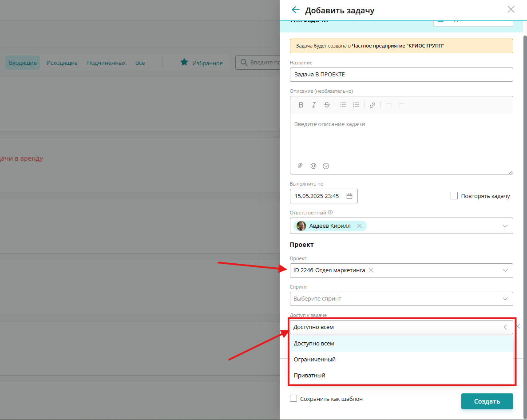Clear the selected project ID 2246
The height and width of the screenshot is (420, 527).
click(x=371, y=270)
